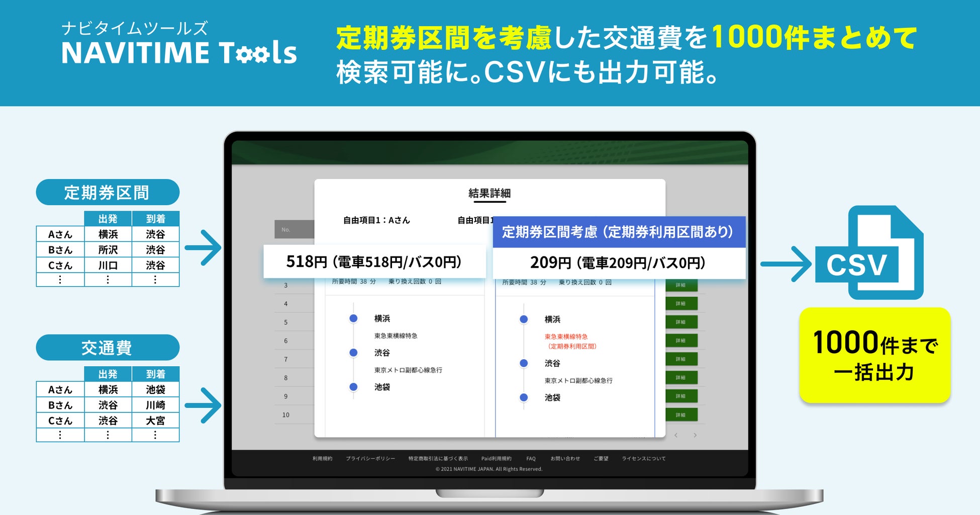This screenshot has width=980, height=515.
Task: Click the 横浜 station dot in the 209円 route
Action: pos(524,319)
